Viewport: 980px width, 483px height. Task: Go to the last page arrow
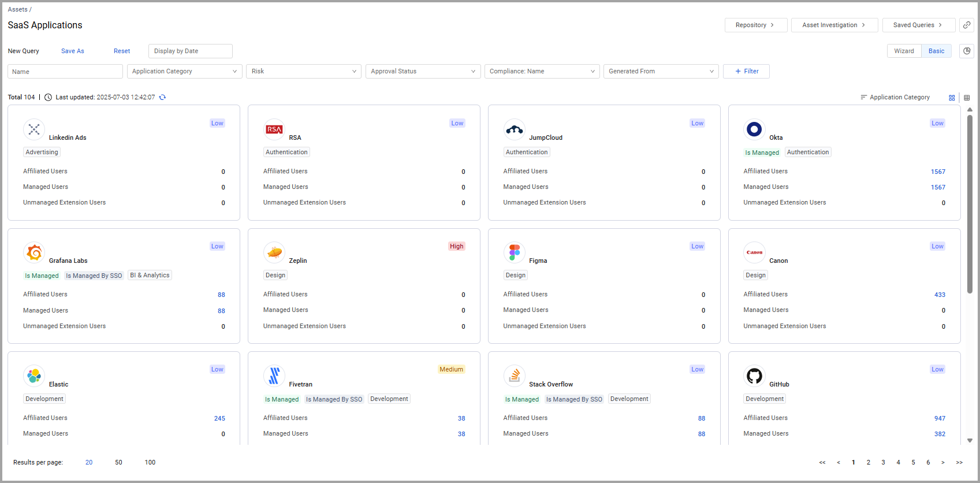[959, 462]
